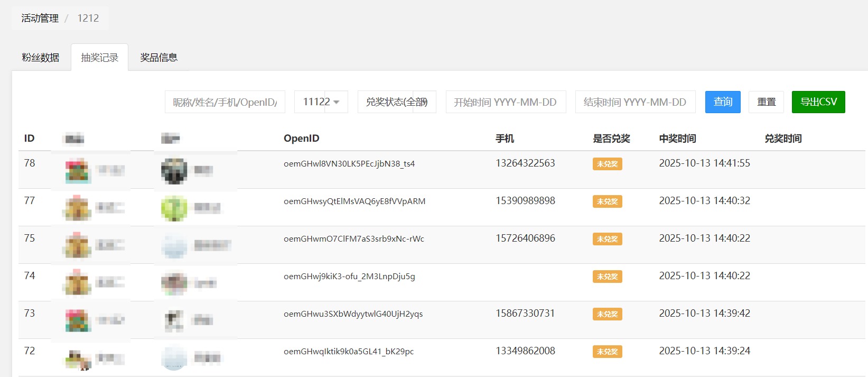Click the 未兑奖 badge in row 73

pyautogui.click(x=607, y=314)
